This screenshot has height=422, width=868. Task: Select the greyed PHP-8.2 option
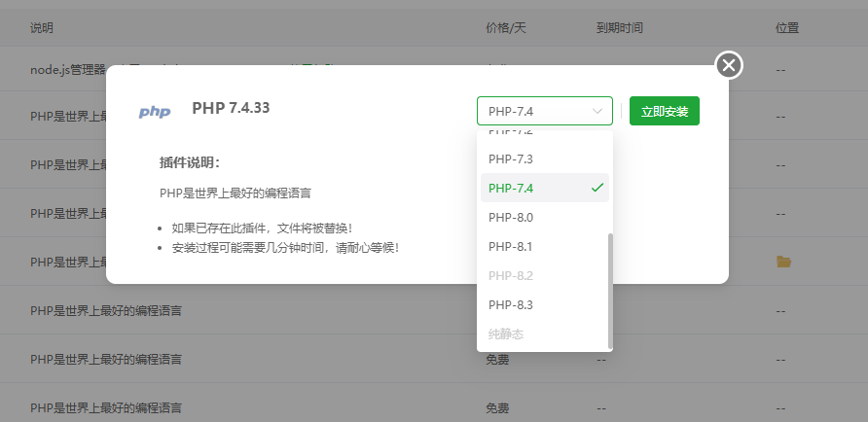pyautogui.click(x=545, y=275)
